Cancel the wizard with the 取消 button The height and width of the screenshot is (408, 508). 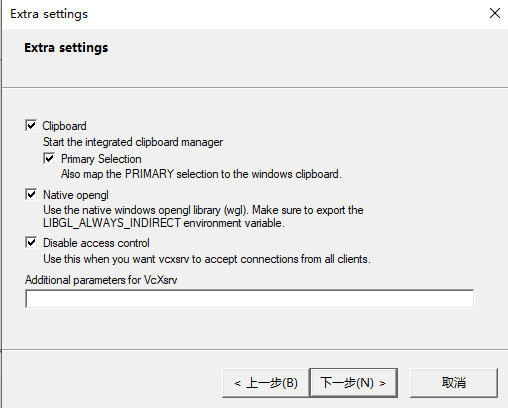454,383
